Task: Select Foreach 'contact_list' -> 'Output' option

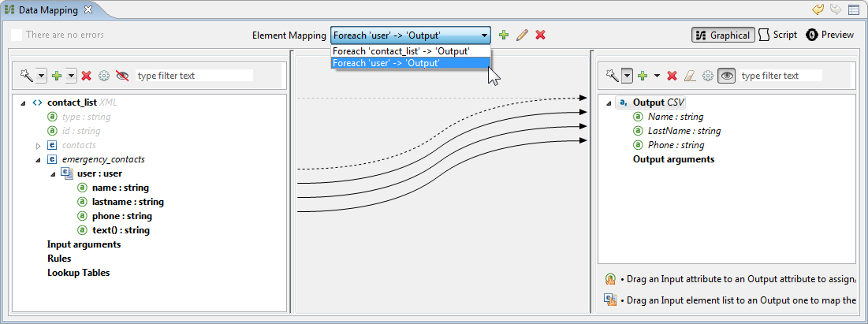Action: coord(401,51)
